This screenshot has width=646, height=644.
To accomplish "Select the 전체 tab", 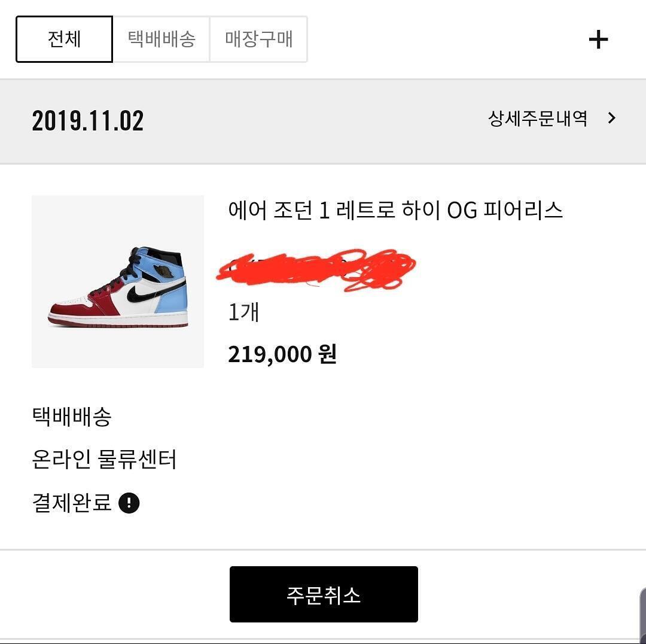I will pos(64,40).
